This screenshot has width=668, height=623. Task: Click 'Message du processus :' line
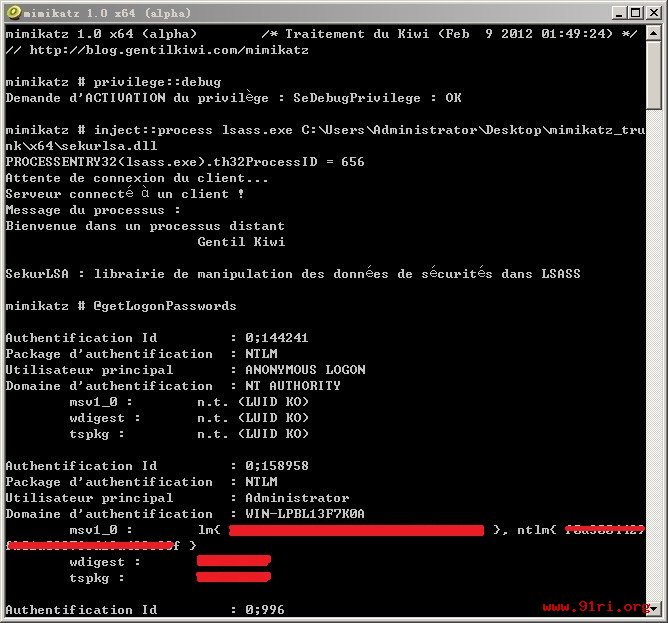(x=93, y=210)
